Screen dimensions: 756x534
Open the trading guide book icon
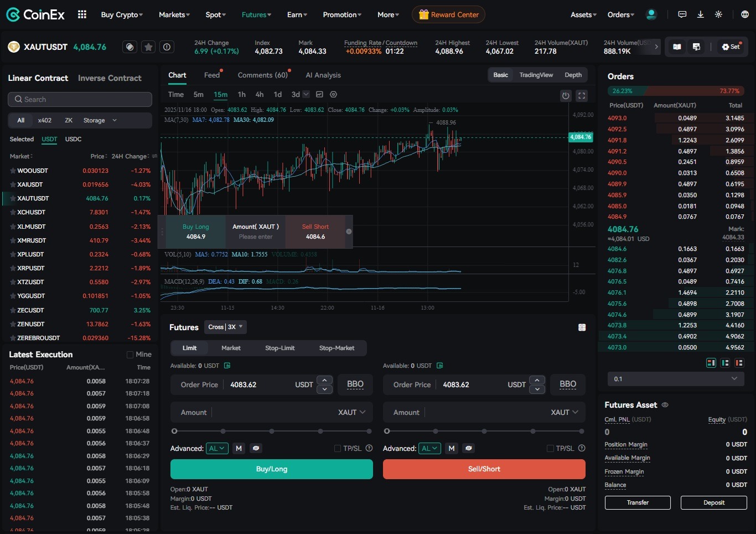click(676, 47)
